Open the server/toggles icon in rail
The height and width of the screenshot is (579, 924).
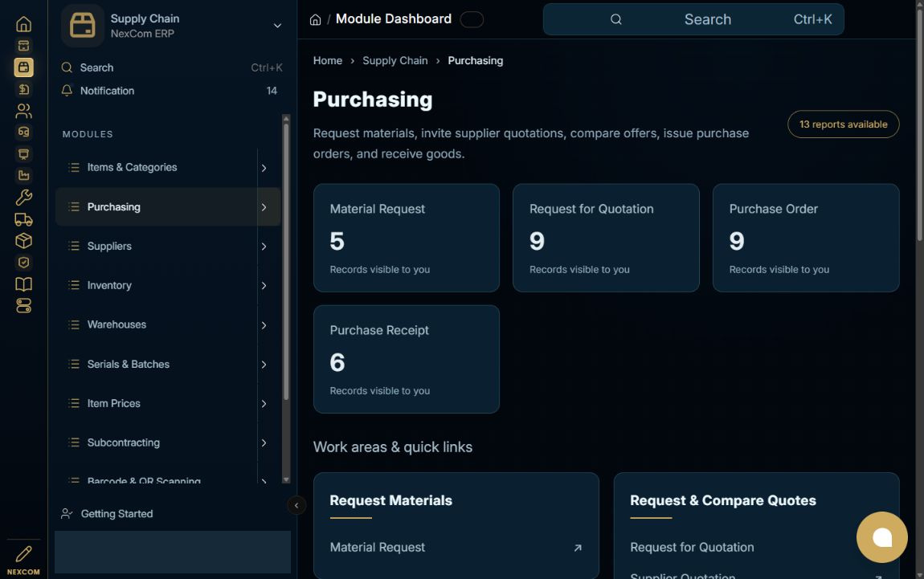(x=23, y=306)
